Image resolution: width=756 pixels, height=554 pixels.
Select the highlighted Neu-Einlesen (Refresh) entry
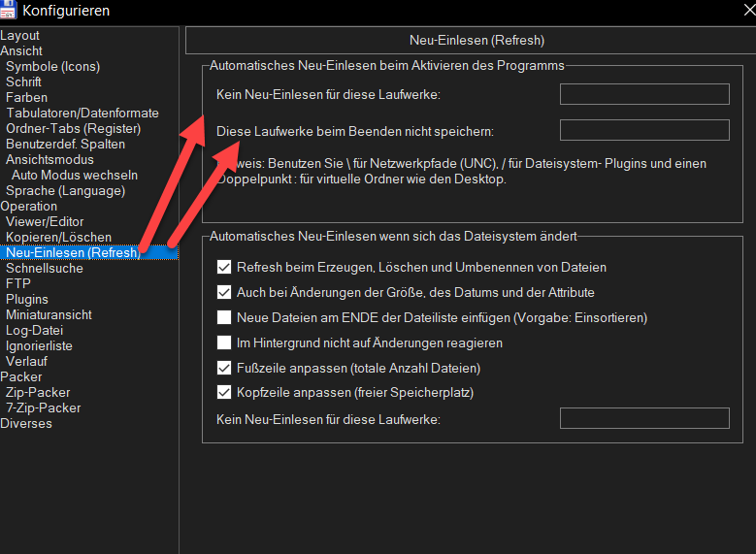(89, 252)
